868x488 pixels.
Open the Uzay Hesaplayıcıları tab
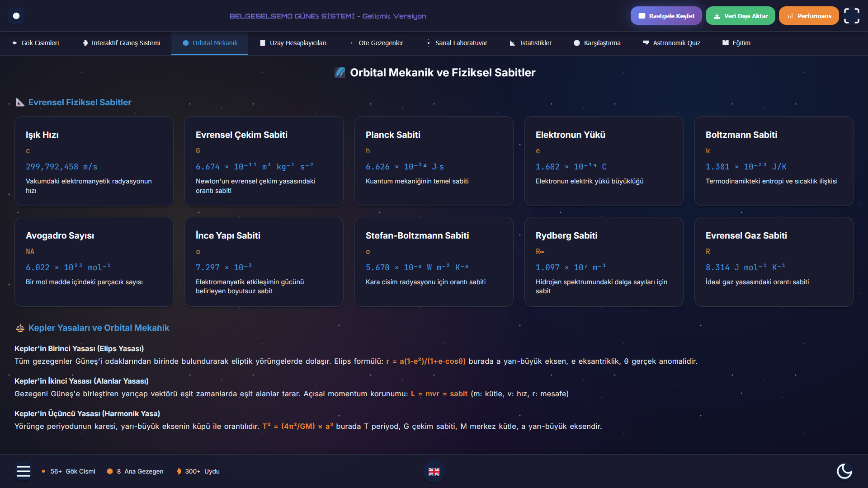tap(293, 43)
